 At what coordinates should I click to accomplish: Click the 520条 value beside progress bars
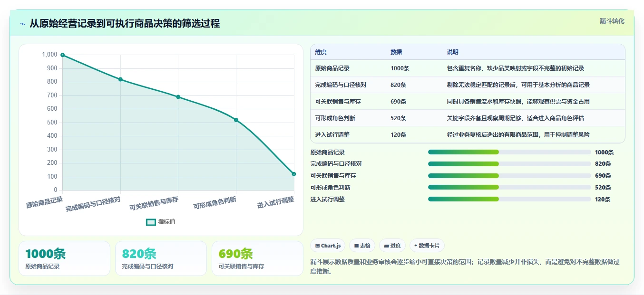603,188
